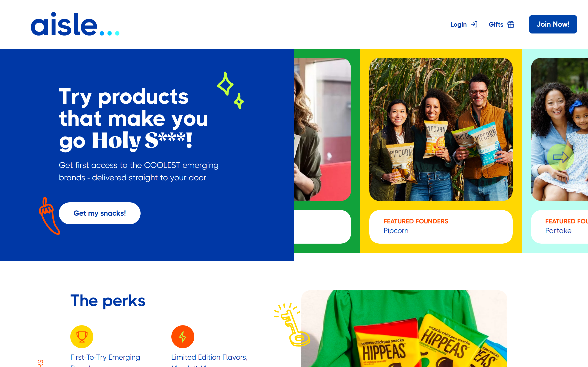The width and height of the screenshot is (588, 367).
Task: Click the yellow key illustration
Action: 292,325
